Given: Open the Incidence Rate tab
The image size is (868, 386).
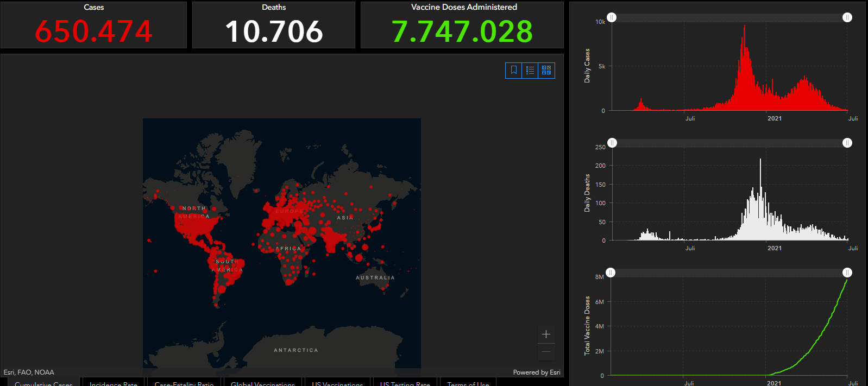Looking at the screenshot, I should pos(113,382).
